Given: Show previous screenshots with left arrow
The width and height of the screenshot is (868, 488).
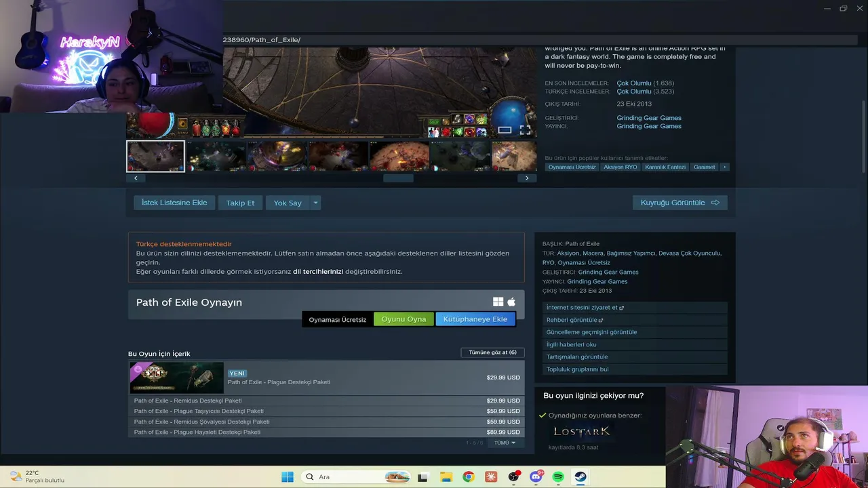Looking at the screenshot, I should pyautogui.click(x=136, y=178).
